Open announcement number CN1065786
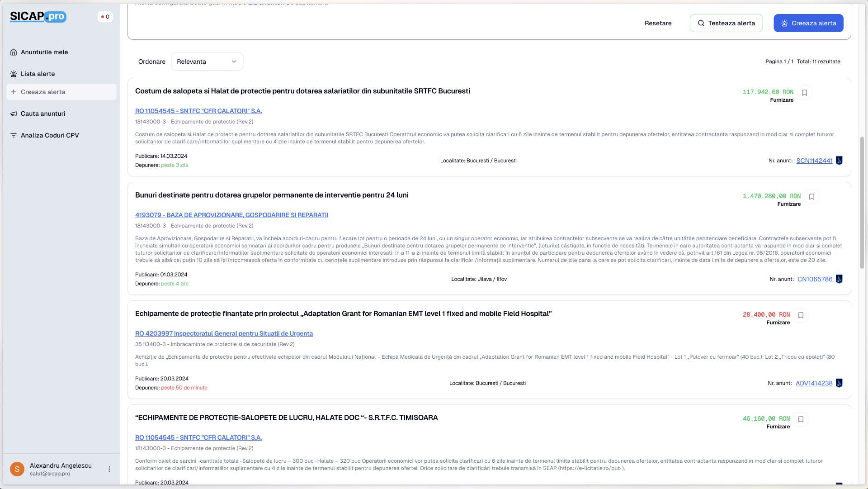This screenshot has width=868, height=489. pyautogui.click(x=815, y=279)
